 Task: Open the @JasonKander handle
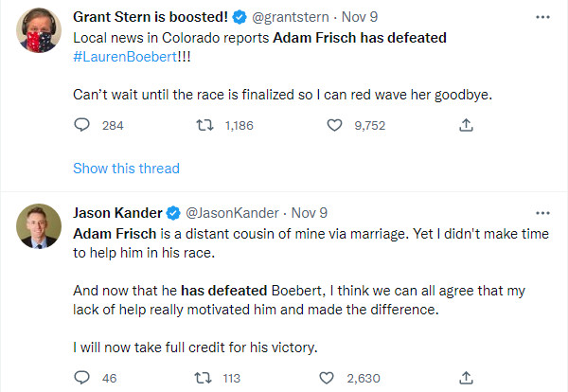(x=232, y=213)
